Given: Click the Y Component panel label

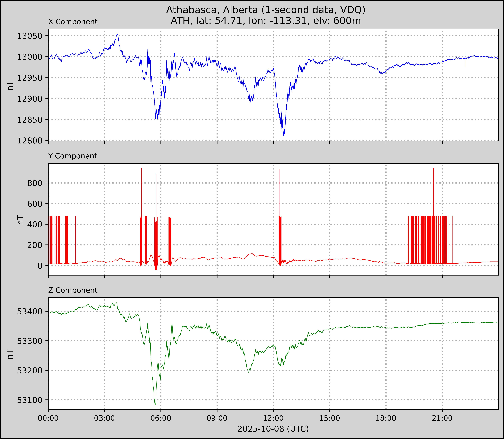Looking at the screenshot, I should pos(73,156).
